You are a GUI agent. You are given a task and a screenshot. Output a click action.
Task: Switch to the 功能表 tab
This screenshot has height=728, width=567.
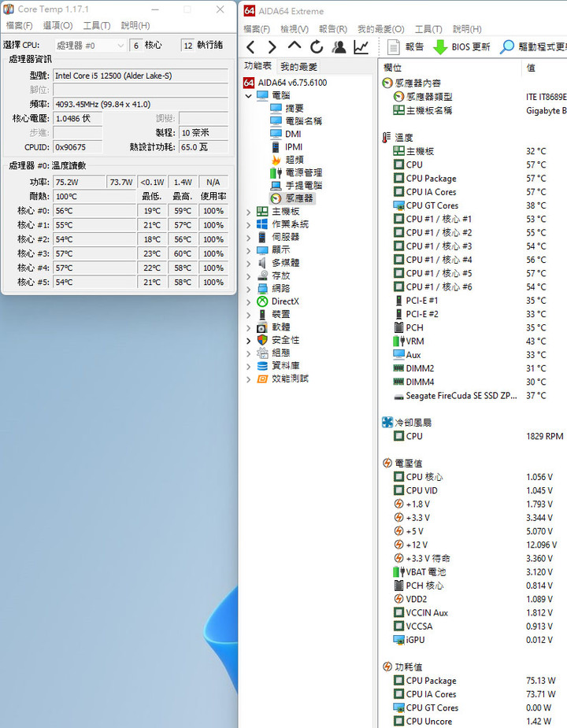pyautogui.click(x=258, y=66)
